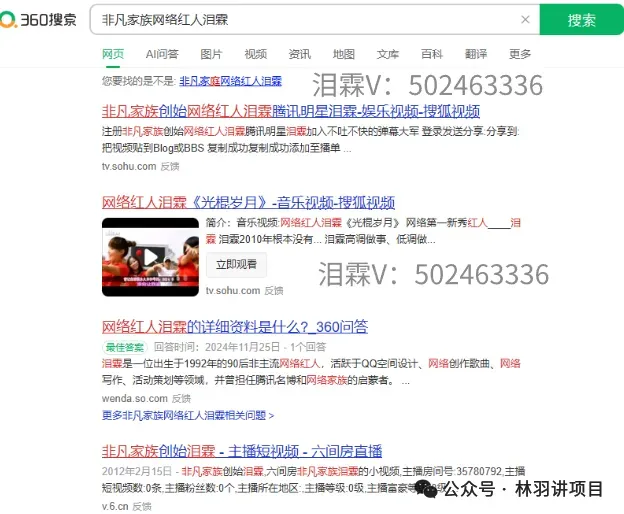624x514 pixels.
Task: Switch to the AI问答 tab
Action: [162, 54]
